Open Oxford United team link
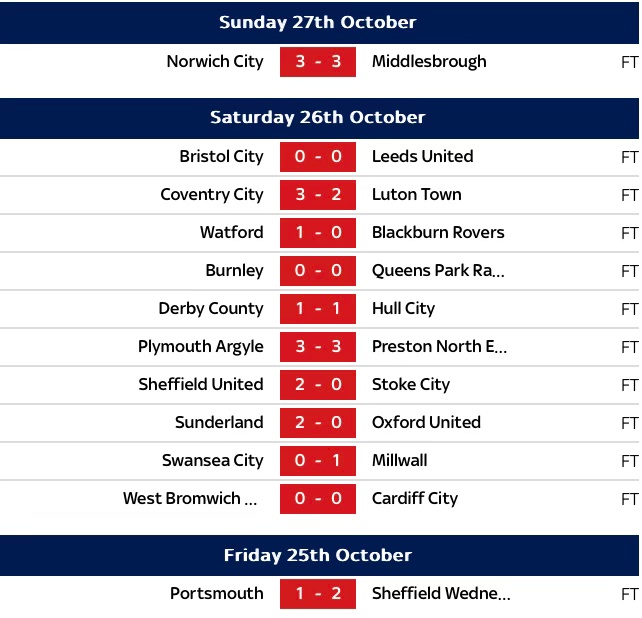Image resolution: width=642 pixels, height=618 pixels. point(426,423)
